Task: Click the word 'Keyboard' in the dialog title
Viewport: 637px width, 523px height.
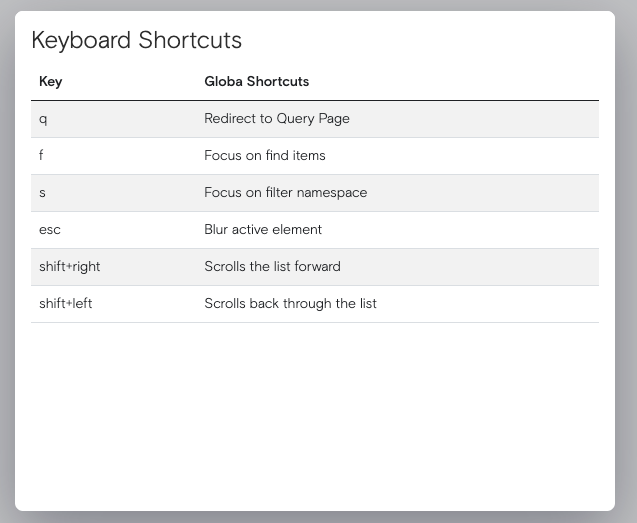Action: click(x=82, y=41)
